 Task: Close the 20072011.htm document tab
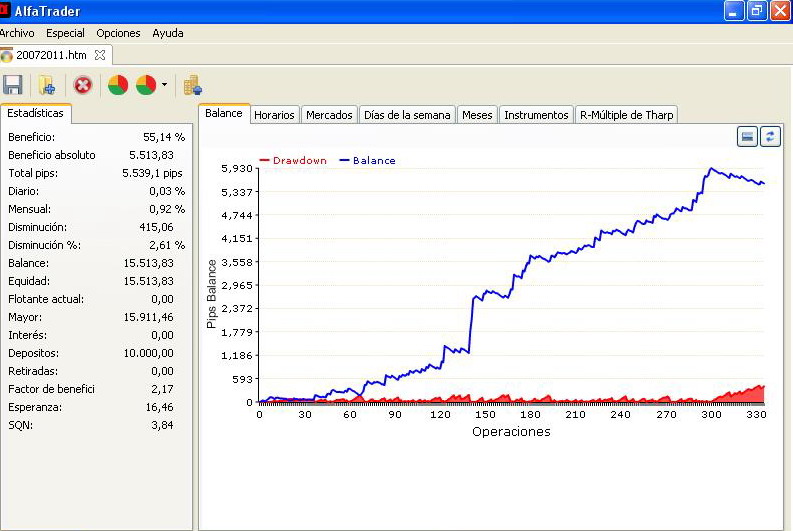click(100, 55)
